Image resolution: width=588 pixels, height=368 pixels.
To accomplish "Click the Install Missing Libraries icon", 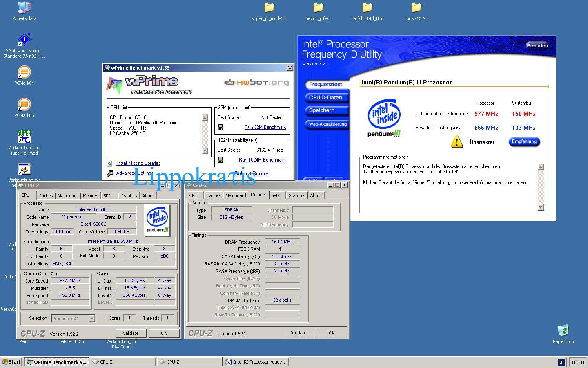I will pyautogui.click(x=109, y=163).
